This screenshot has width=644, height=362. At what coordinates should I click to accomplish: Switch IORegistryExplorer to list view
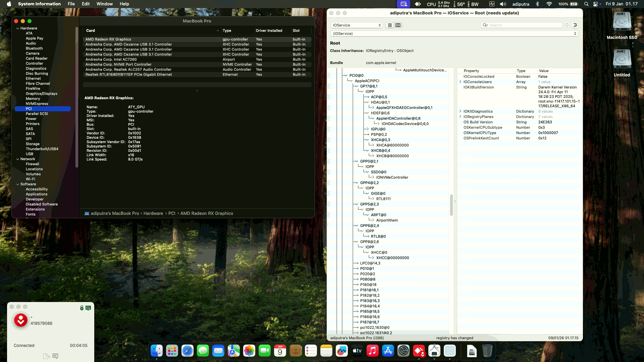pyautogui.click(x=389, y=25)
